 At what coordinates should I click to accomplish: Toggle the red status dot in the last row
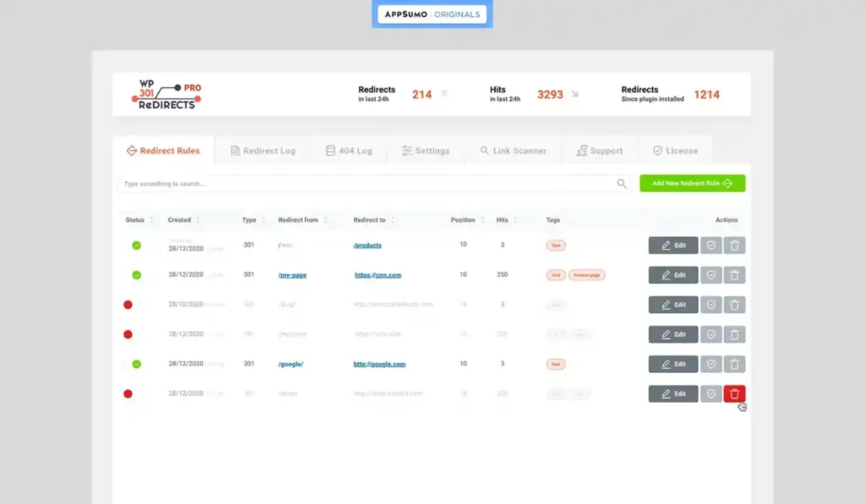click(x=128, y=393)
